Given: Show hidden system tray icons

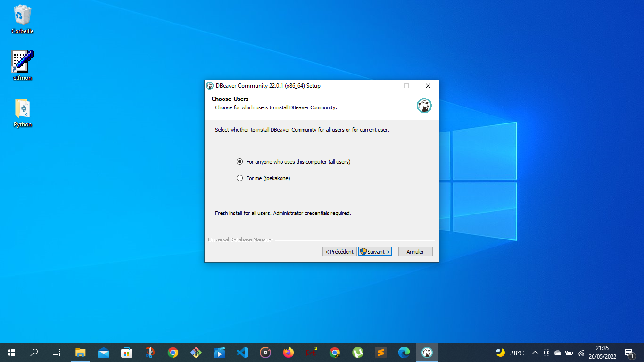Looking at the screenshot, I should tap(535, 353).
